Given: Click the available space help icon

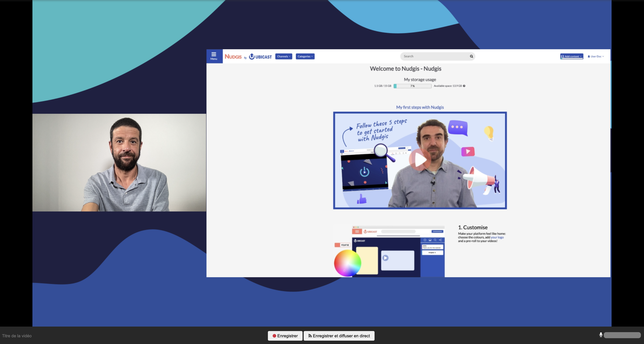Looking at the screenshot, I should coord(464,86).
